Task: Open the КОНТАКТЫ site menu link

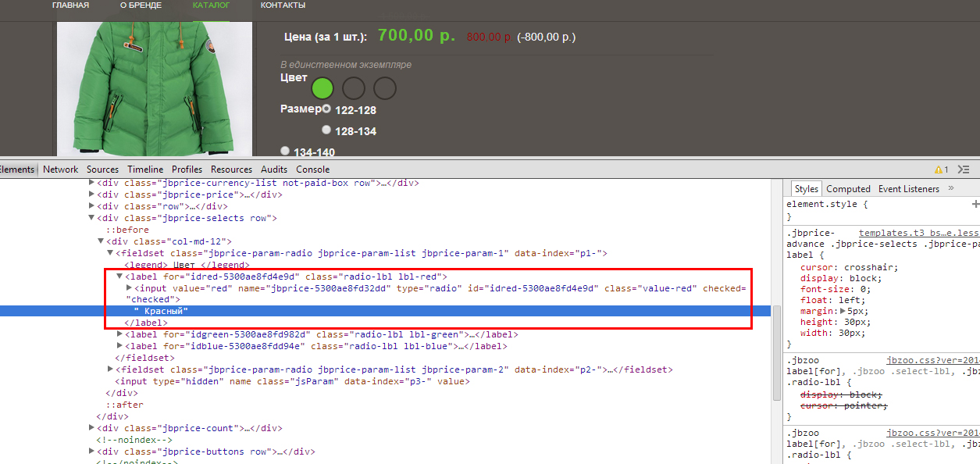Action: pos(283,5)
